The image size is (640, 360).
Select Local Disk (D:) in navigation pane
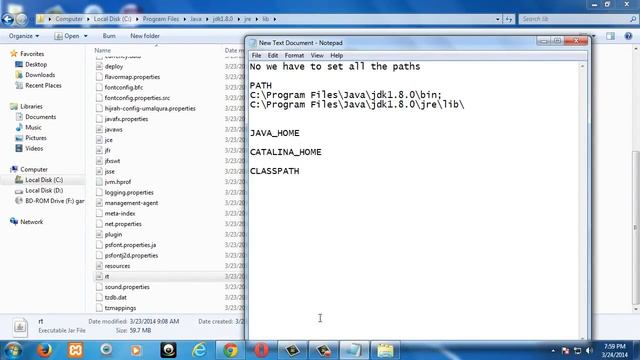pyautogui.click(x=44, y=191)
